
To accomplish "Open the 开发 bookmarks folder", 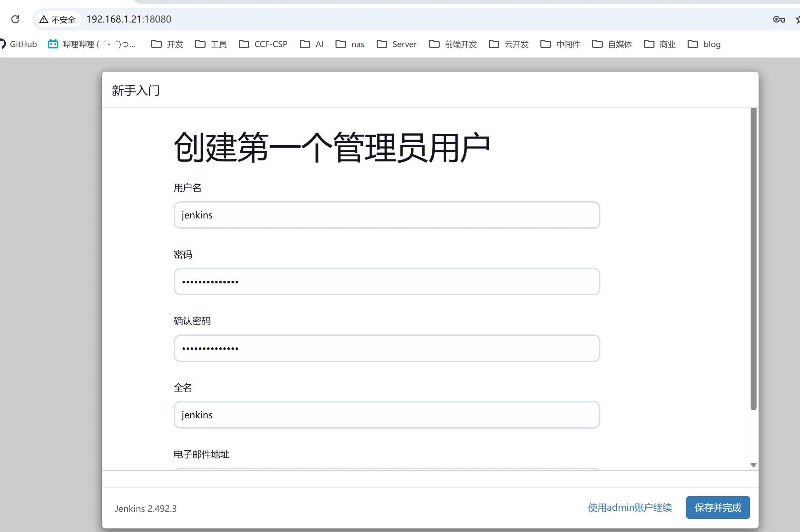I will click(166, 44).
